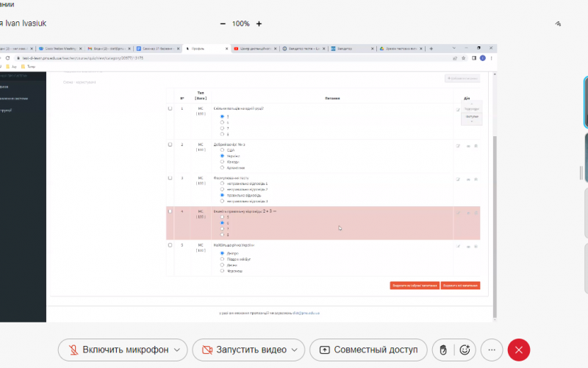Click the red leave meeting button
This screenshot has height=368, width=588.
(x=519, y=350)
